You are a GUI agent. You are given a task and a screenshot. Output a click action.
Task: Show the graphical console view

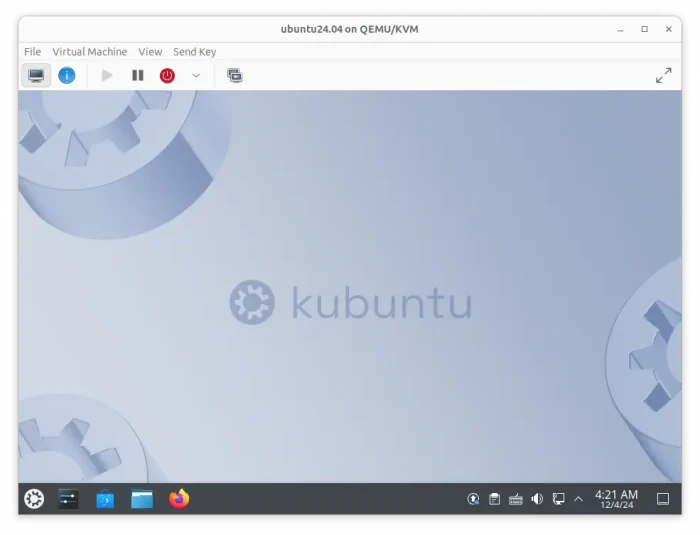click(x=36, y=75)
